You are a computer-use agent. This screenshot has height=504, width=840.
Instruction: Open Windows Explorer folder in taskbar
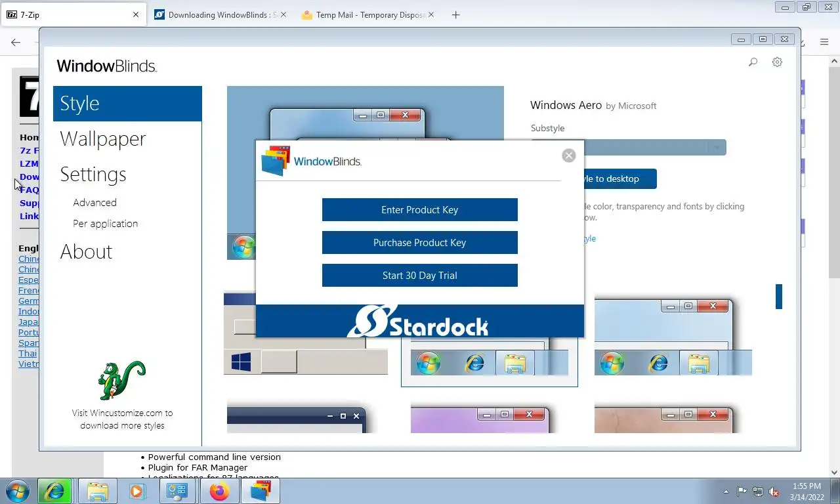coord(97,491)
